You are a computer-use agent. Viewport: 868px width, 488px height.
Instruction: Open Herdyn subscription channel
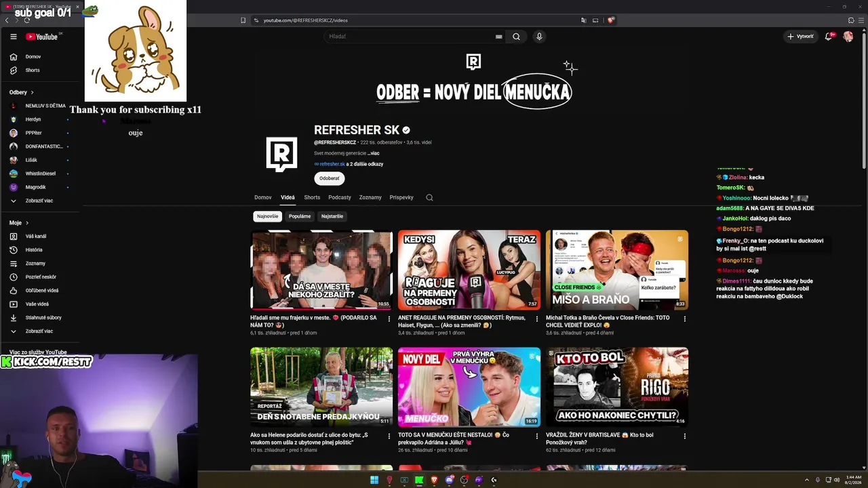click(x=33, y=119)
